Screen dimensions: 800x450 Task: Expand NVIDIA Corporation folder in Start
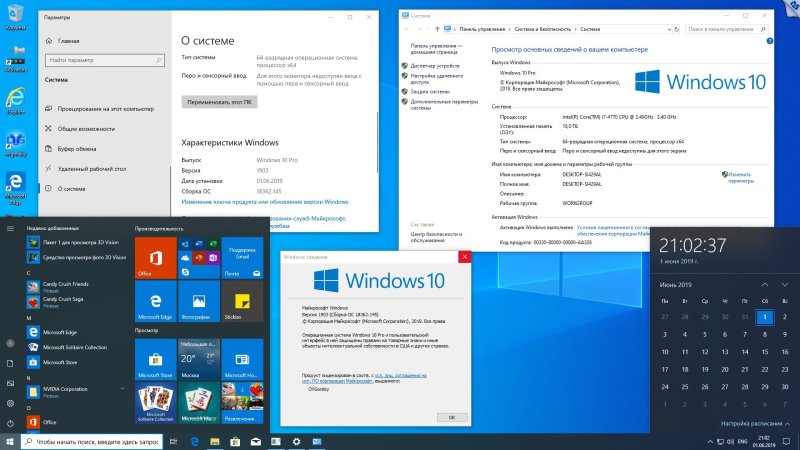[122, 389]
